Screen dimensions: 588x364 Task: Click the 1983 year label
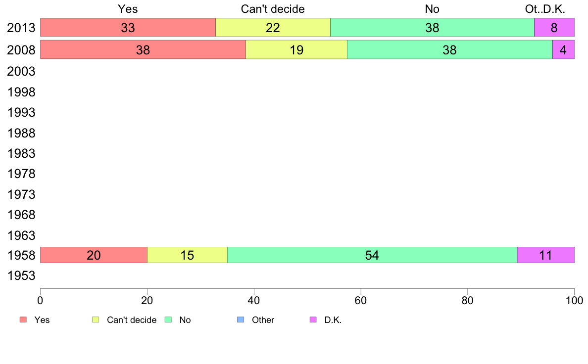[x=21, y=154]
